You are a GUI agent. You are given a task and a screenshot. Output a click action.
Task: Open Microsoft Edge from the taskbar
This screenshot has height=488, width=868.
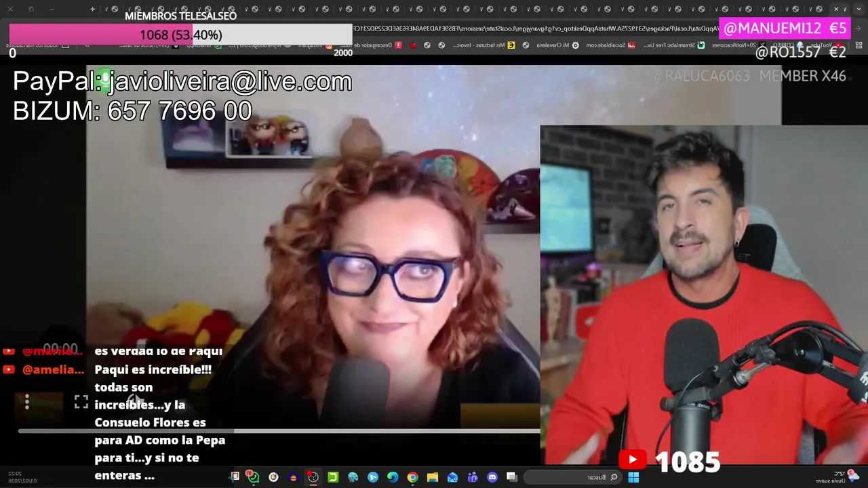[x=393, y=477]
